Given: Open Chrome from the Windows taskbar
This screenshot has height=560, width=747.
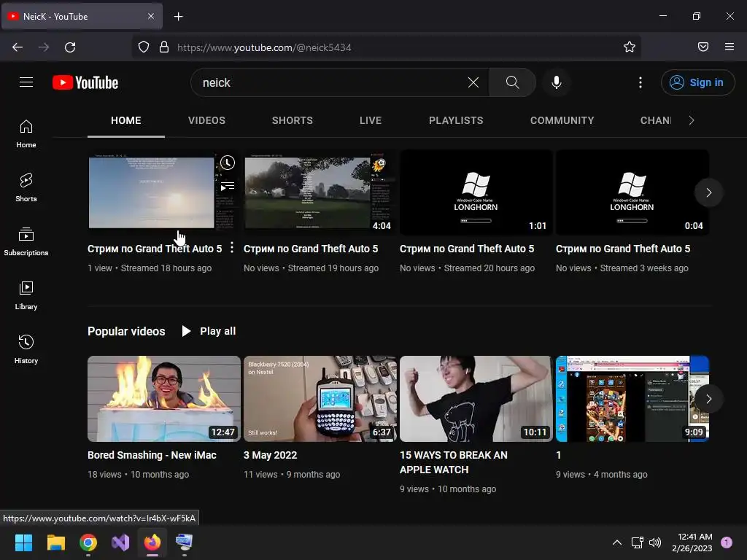Looking at the screenshot, I should pyautogui.click(x=88, y=542).
